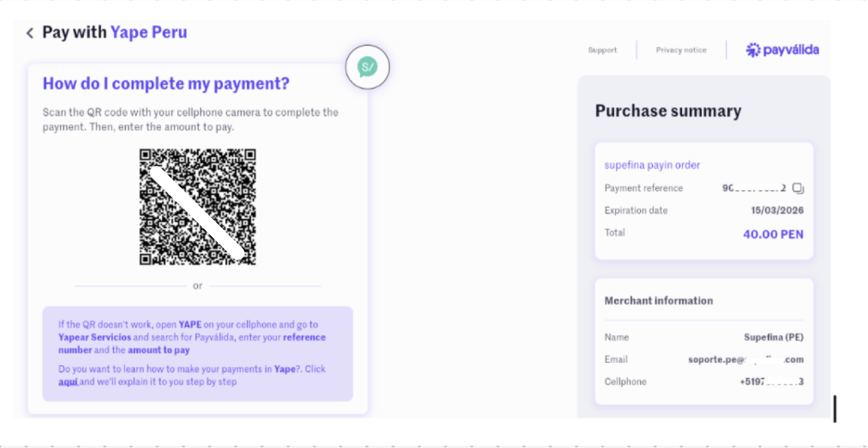Click the QR code image
Viewport: 868px width, 448px height.
point(198,207)
